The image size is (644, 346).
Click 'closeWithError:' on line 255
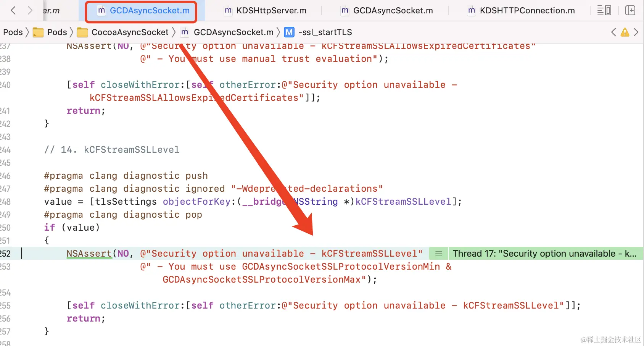pos(143,306)
